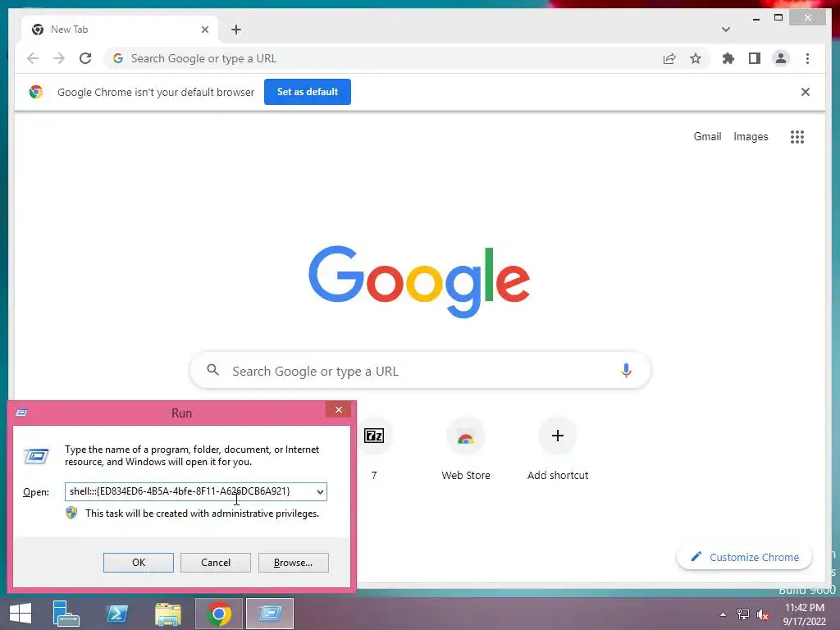840x630 pixels.
Task: Close the Run dialog window
Action: click(x=339, y=410)
